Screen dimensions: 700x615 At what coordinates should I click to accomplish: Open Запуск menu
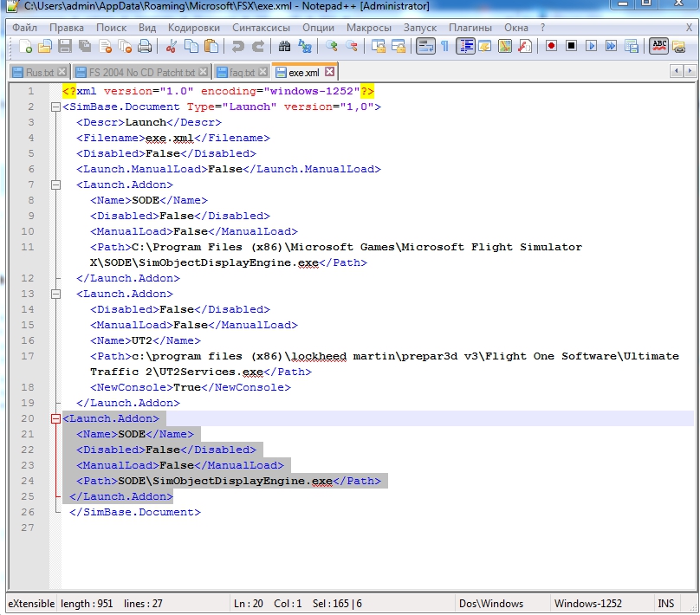tap(420, 28)
